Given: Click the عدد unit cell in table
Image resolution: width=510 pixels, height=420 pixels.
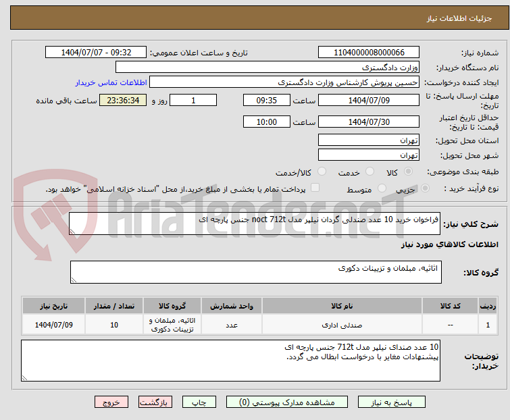Looking at the screenshot, I should [232, 325].
